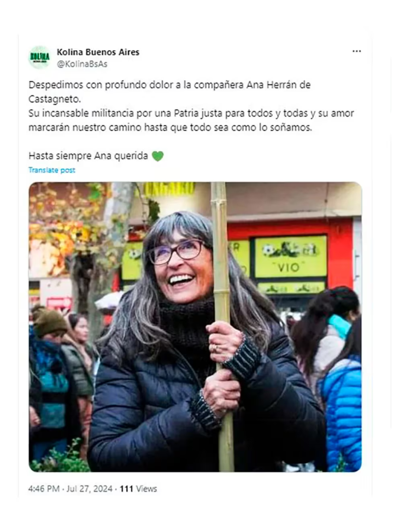399x532 pixels.
Task: Click the bamboo pole held by woman
Action: [x=222, y=327]
